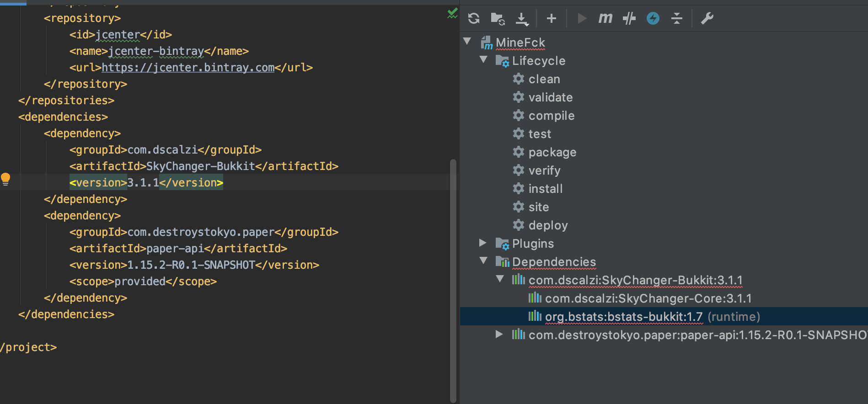The height and width of the screenshot is (404, 868).
Task: Click the MineFck project label
Action: click(520, 43)
